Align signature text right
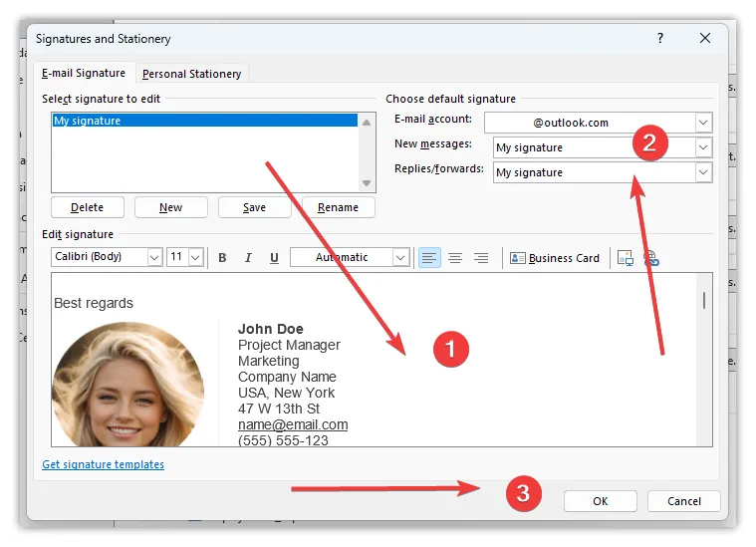 click(x=481, y=258)
